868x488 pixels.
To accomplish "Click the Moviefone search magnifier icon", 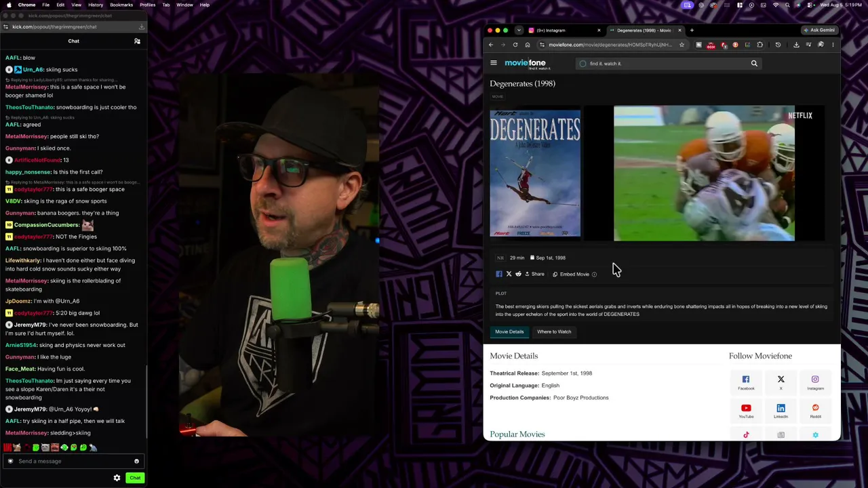I will pyautogui.click(x=754, y=63).
